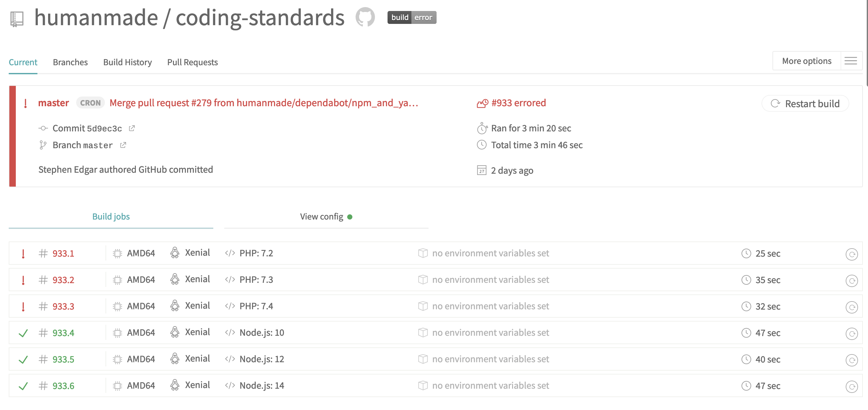
Task: Expand the More options menu
Action: (x=806, y=61)
